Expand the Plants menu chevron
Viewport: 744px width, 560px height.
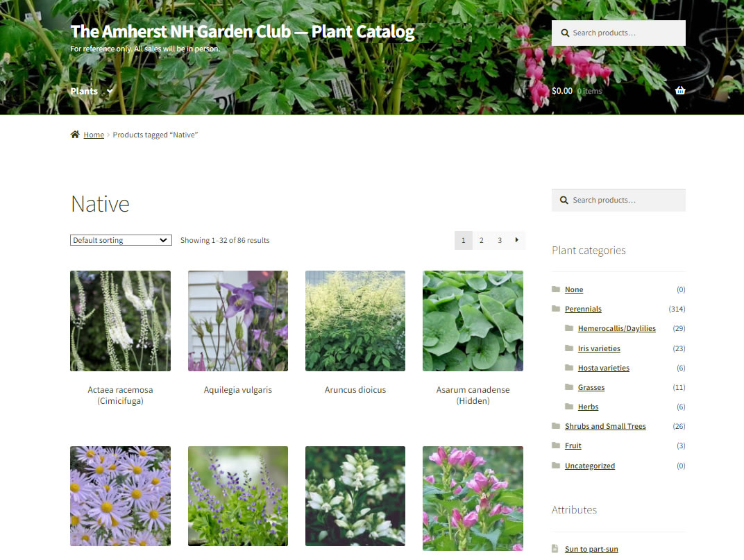(x=110, y=91)
